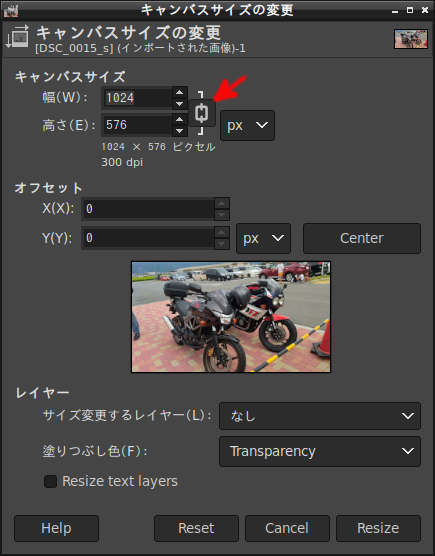Close the canvas size dialog window

(x=425, y=10)
